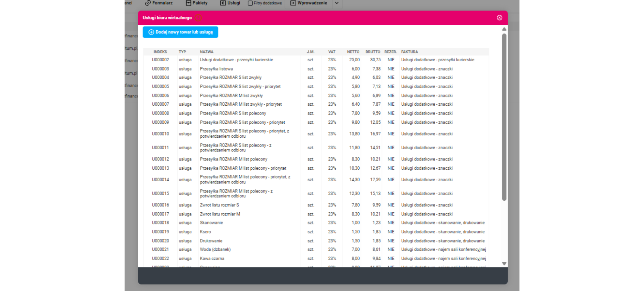Toggle the Filtry dodatkowe checkbox
This screenshot has width=644, height=291.
250,3
